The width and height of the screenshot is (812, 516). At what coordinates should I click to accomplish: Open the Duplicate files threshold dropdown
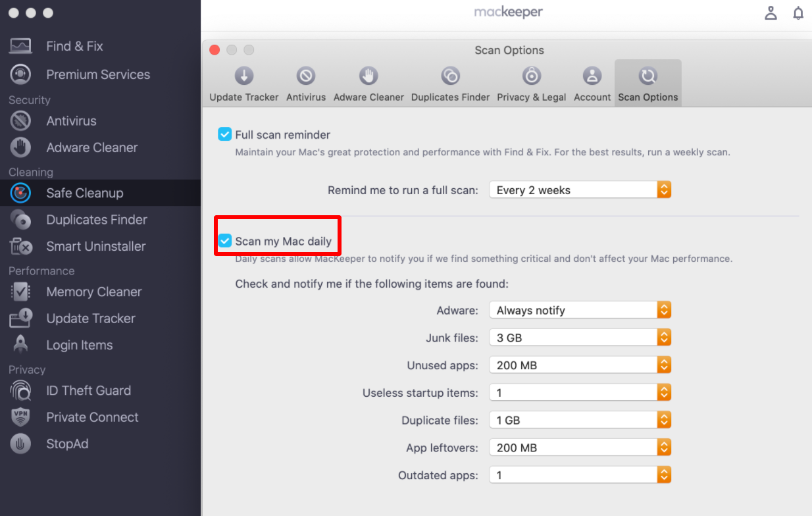pyautogui.click(x=580, y=420)
